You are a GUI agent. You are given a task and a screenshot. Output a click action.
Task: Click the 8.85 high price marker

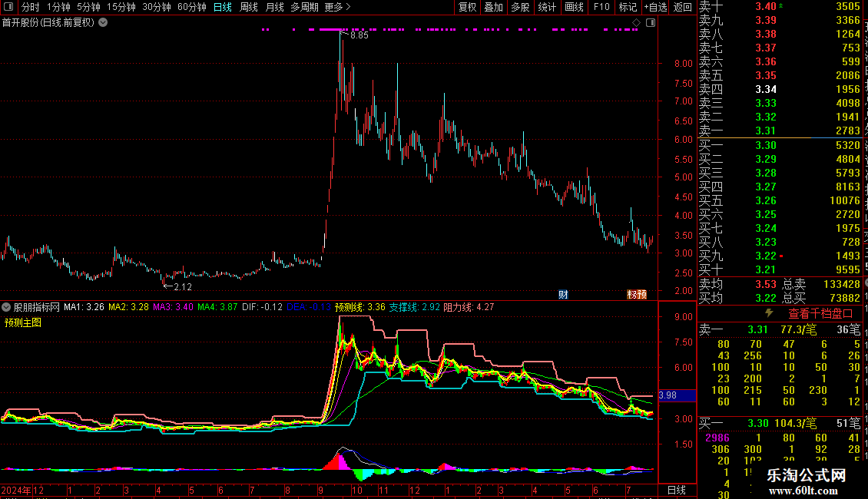click(359, 35)
